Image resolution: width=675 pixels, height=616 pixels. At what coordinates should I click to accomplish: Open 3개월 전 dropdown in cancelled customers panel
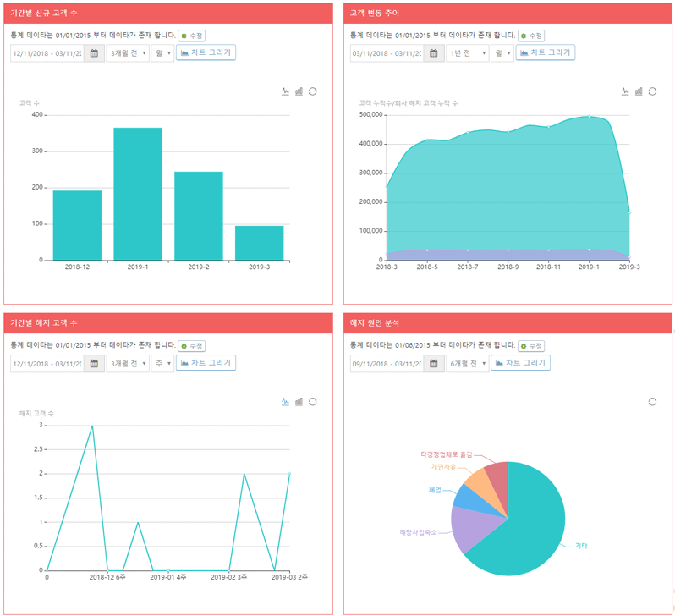(128, 364)
